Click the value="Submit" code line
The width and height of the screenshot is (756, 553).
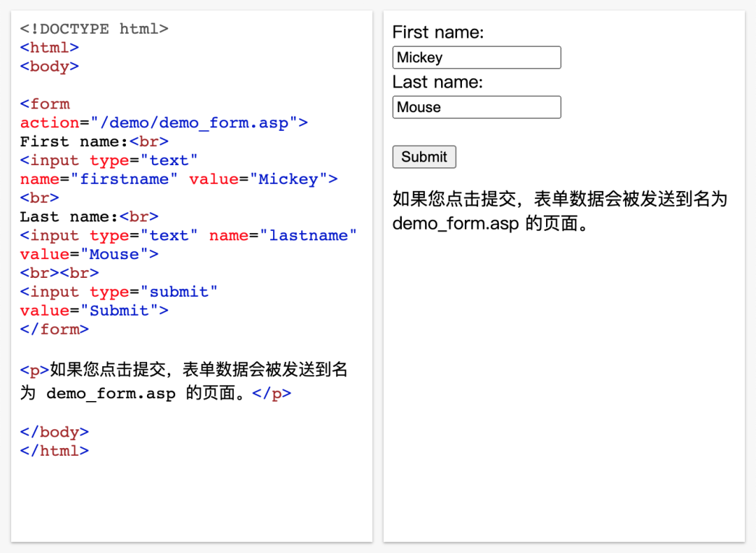94,311
